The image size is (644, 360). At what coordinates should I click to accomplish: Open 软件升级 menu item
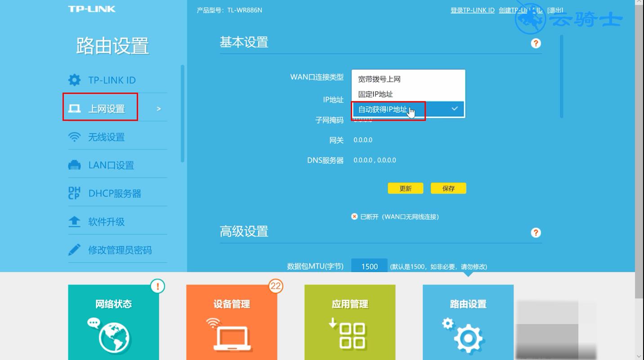tap(117, 222)
